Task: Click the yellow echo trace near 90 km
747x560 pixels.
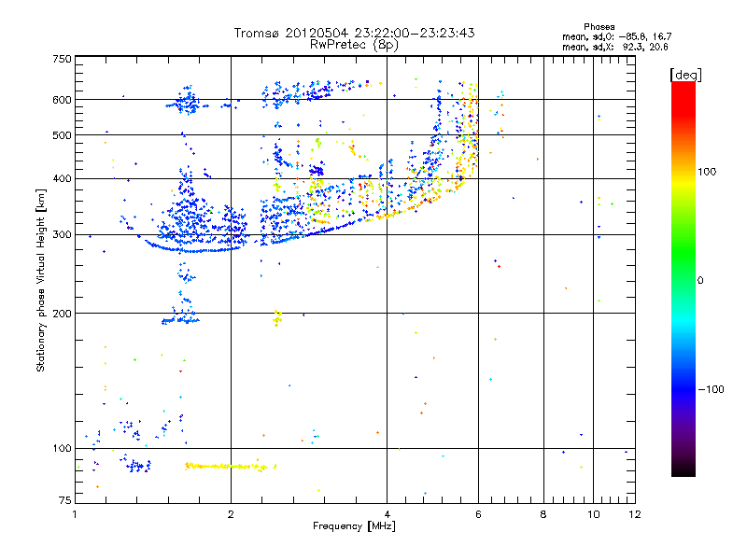Action: click(230, 466)
